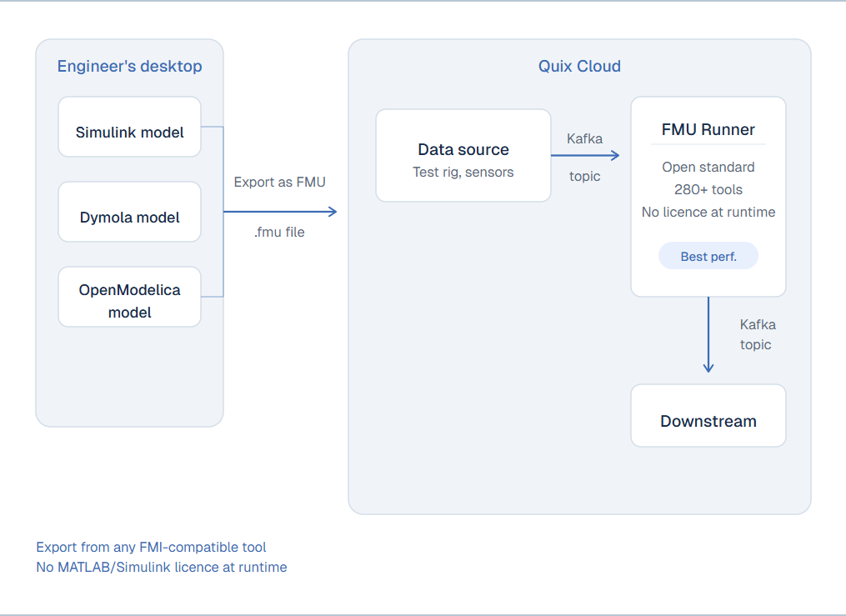
Task: Select the Dymola model box
Action: pyautogui.click(x=129, y=212)
